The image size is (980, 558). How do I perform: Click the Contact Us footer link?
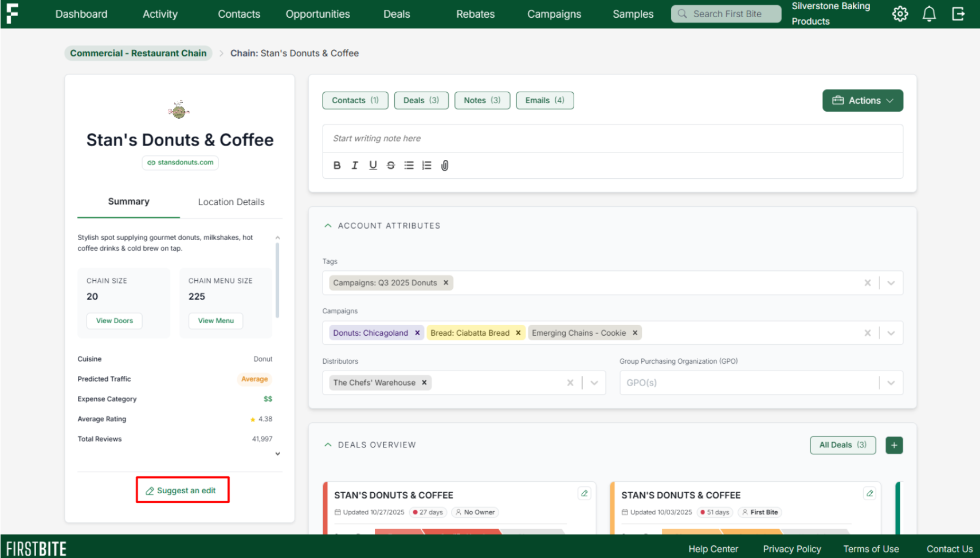point(950,549)
